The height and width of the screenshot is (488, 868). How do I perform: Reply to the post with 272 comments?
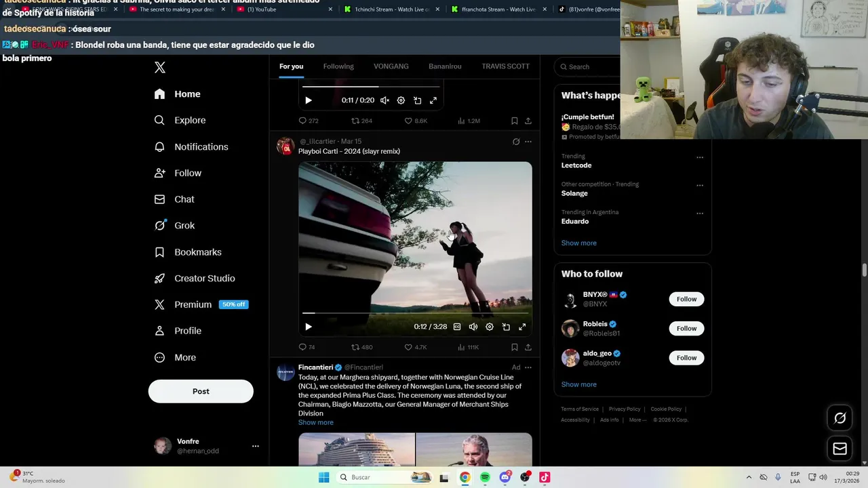click(309, 121)
